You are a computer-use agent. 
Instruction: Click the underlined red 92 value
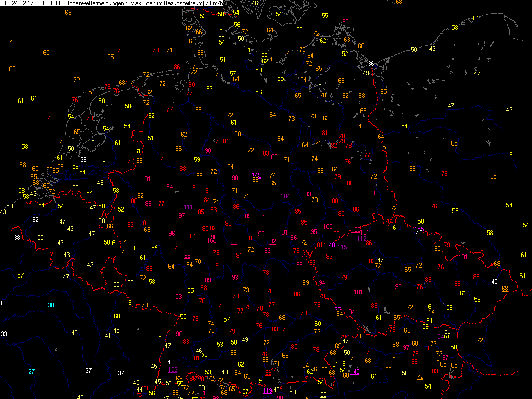point(273,241)
